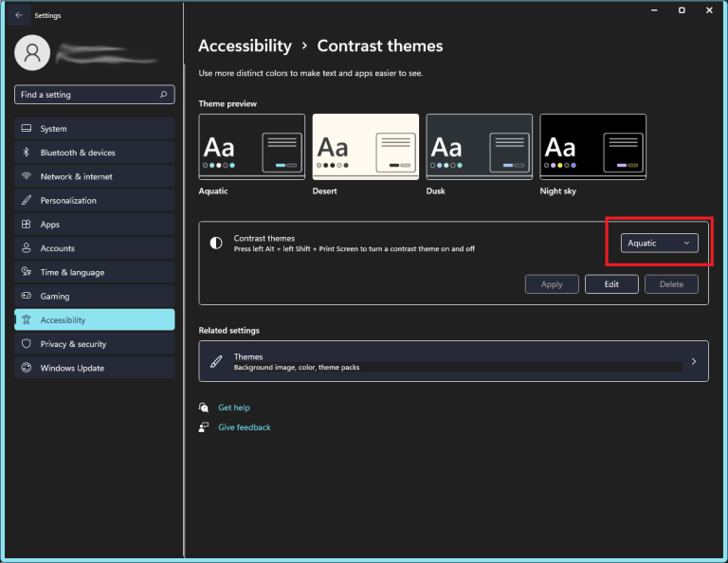Expand the Themes related setting chevron
This screenshot has height=563, width=728.
694,361
